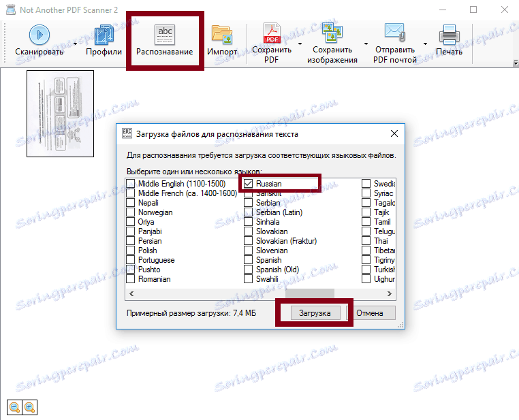
Task: Check Middle French (ca. 1400-1600)
Action: 131,193
